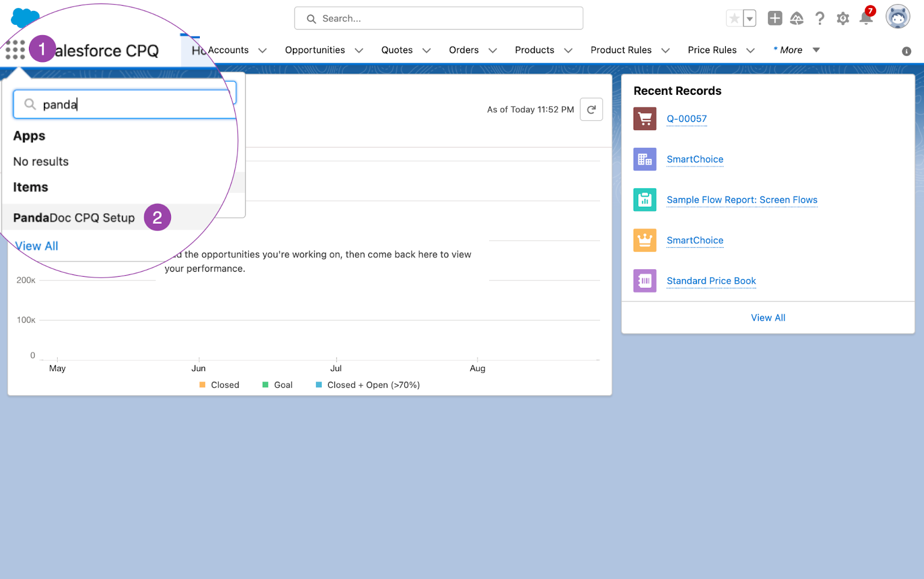The height and width of the screenshot is (579, 924).
Task: Click the global Search box
Action: (439, 18)
